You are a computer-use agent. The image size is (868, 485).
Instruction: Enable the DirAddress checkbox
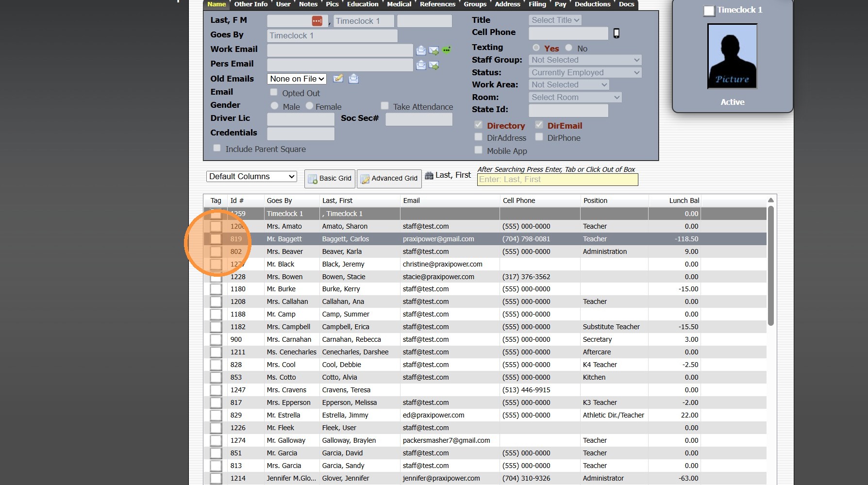click(x=479, y=137)
